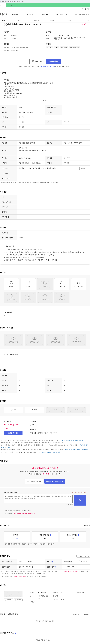This screenshot has width=90, height=644.
Task: Jump to 모집요강 section tab
Action: tap(3, 20)
